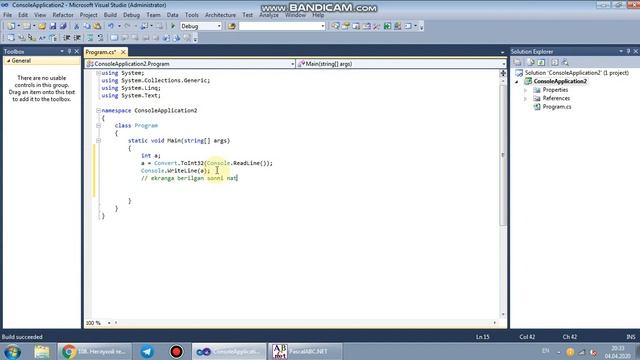Open the Architecture menu
Screen dimensions: 640x360
(x=220, y=15)
